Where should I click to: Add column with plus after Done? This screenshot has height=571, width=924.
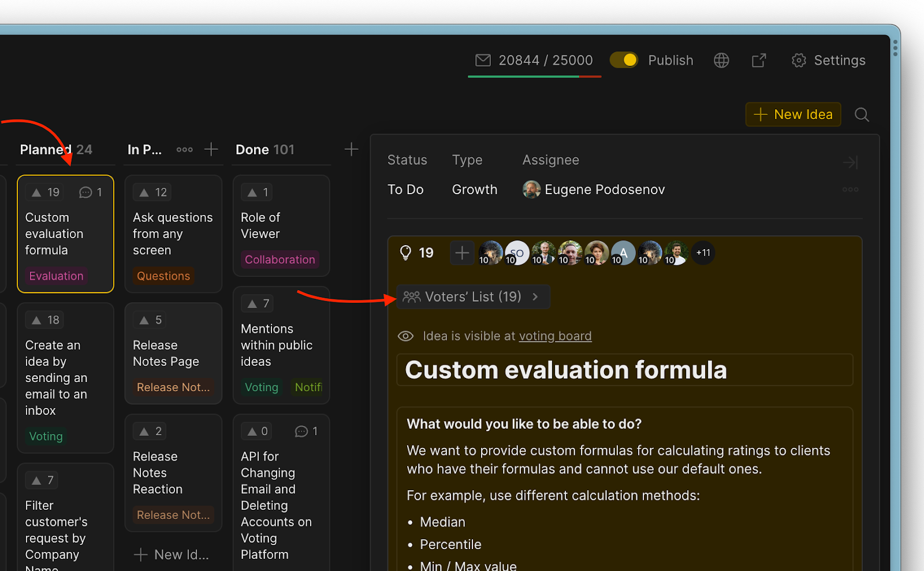351,150
